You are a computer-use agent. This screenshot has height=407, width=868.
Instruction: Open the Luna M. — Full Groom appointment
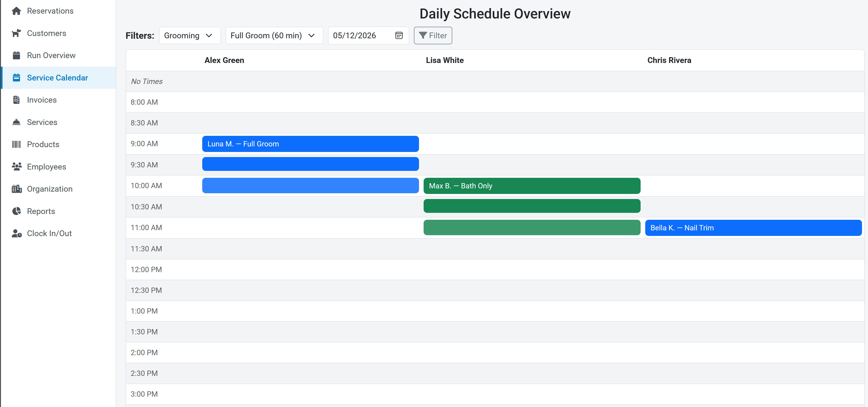tap(310, 144)
